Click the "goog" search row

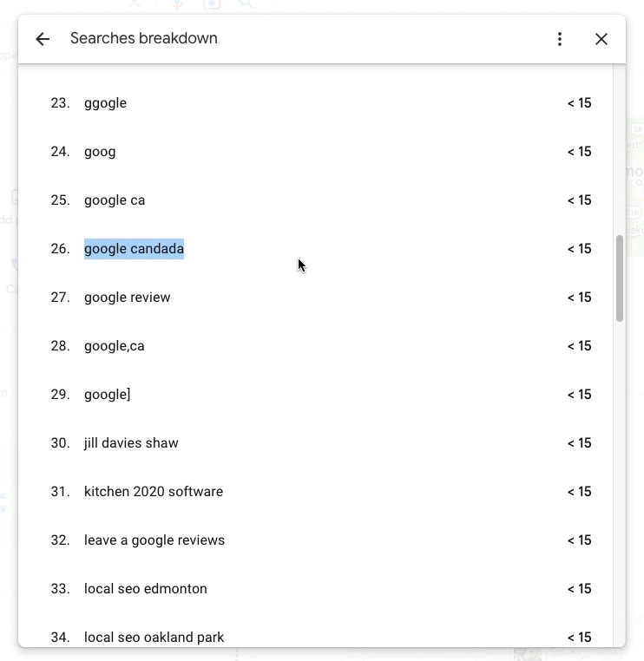[x=100, y=152]
